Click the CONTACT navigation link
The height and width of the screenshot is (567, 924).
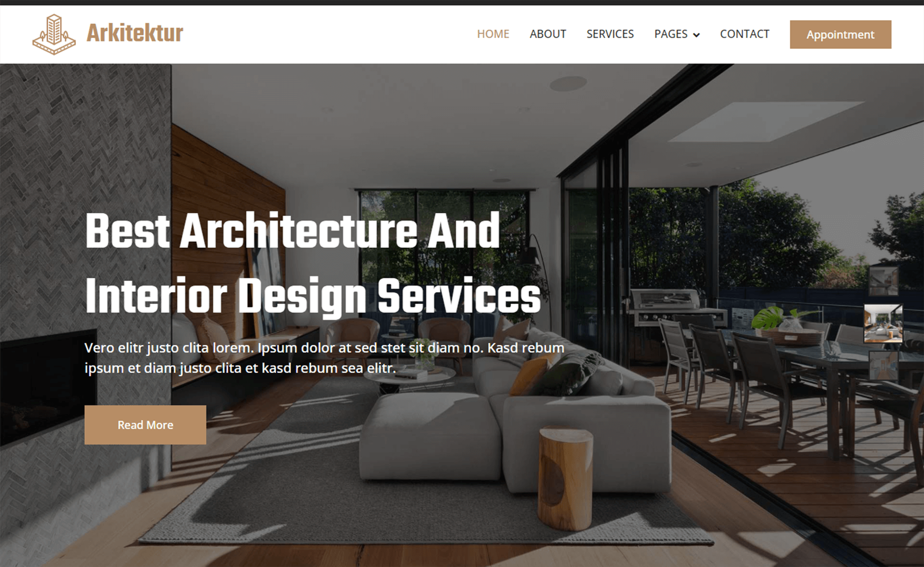click(744, 34)
